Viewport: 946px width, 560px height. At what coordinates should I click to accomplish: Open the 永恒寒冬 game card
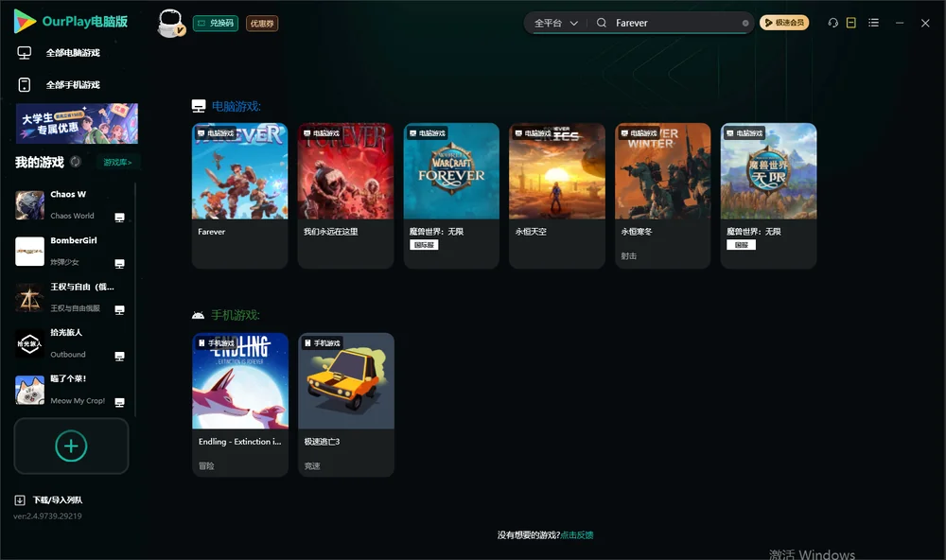tap(662, 196)
